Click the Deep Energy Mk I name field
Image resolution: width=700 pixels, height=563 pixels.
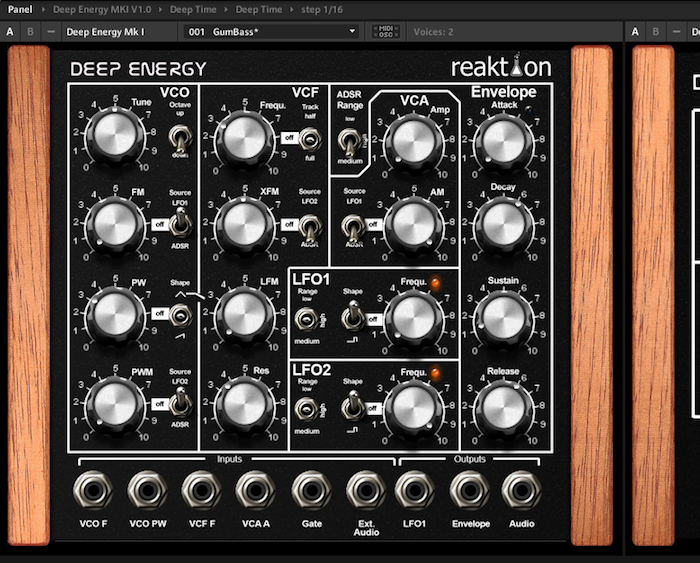point(119,32)
